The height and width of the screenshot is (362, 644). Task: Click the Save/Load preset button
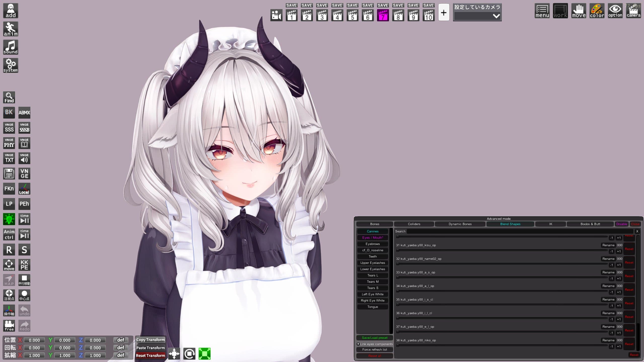tap(374, 338)
